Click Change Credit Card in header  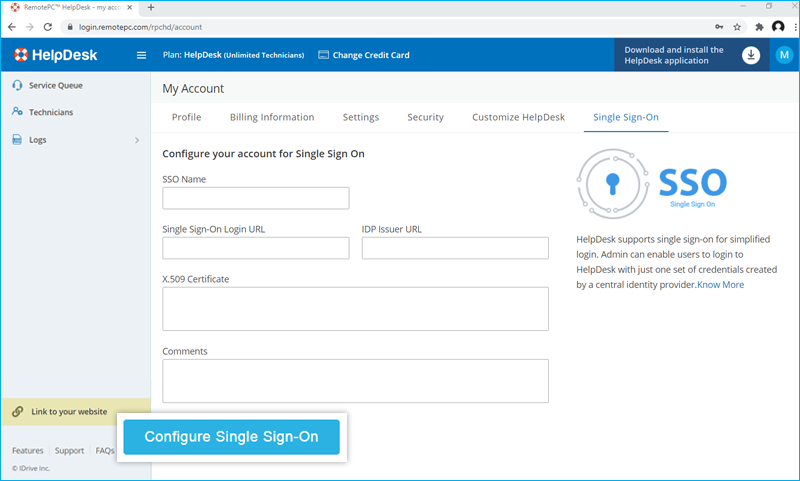[x=363, y=55]
